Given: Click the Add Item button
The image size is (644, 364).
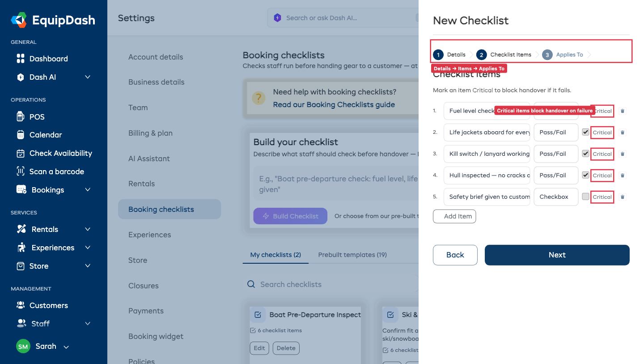Looking at the screenshot, I should click(454, 216).
